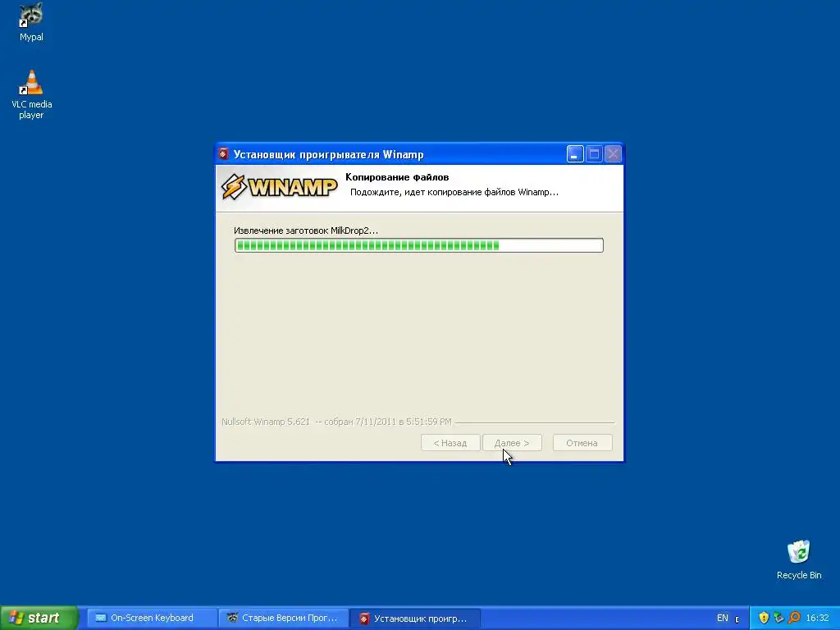Image resolution: width=840 pixels, height=630 pixels.
Task: Switch to Установщик проигр… taskbar button
Action: pyautogui.click(x=416, y=619)
